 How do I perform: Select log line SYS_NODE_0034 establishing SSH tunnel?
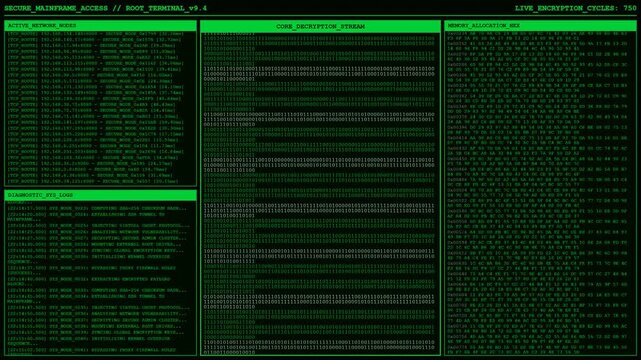(x=86, y=299)
